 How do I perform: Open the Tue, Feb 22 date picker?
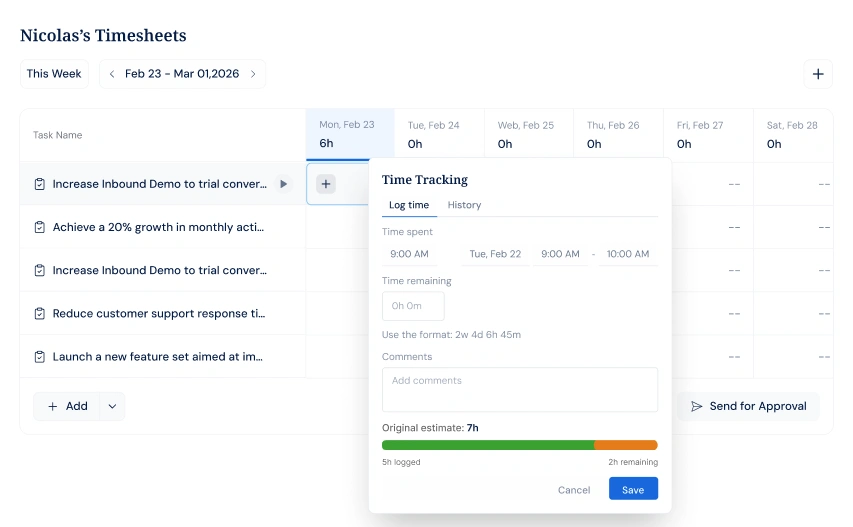click(x=495, y=254)
